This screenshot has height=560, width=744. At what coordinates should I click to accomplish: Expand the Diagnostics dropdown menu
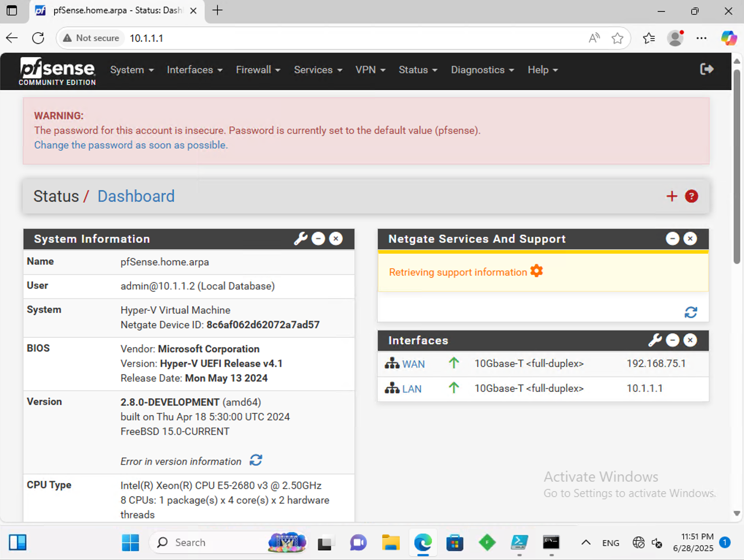coord(482,70)
